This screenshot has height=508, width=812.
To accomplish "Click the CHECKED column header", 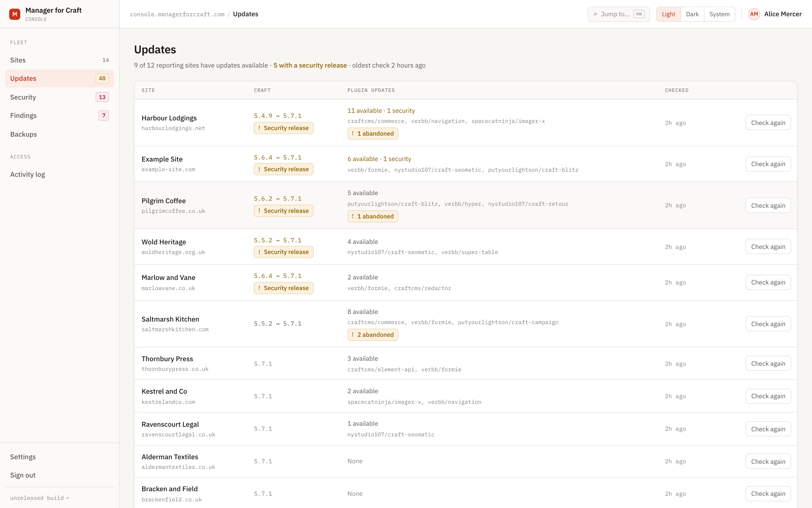I will (676, 90).
